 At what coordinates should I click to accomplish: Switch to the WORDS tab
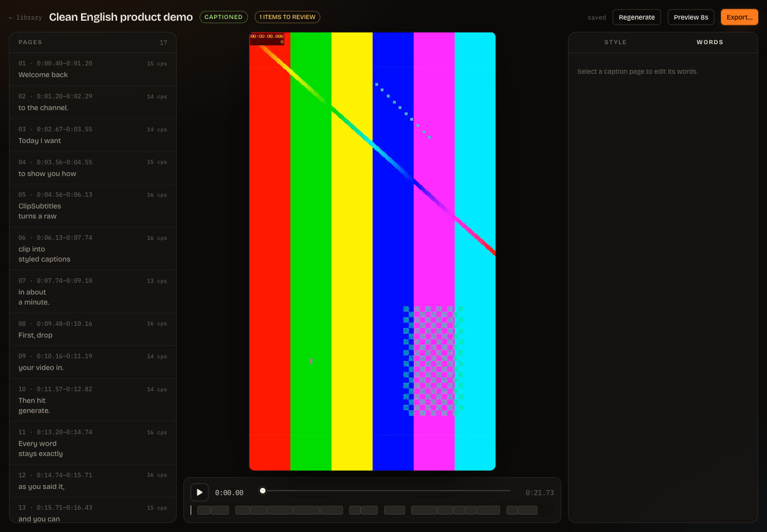coord(710,42)
